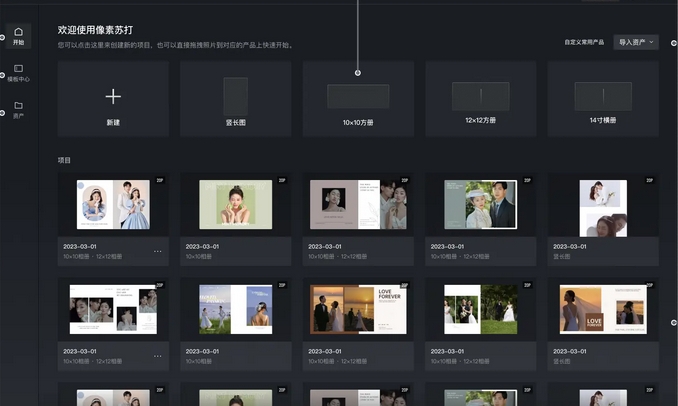Image resolution: width=678 pixels, height=406 pixels.
Task: Click 20P badge on the first project
Action: (159, 181)
